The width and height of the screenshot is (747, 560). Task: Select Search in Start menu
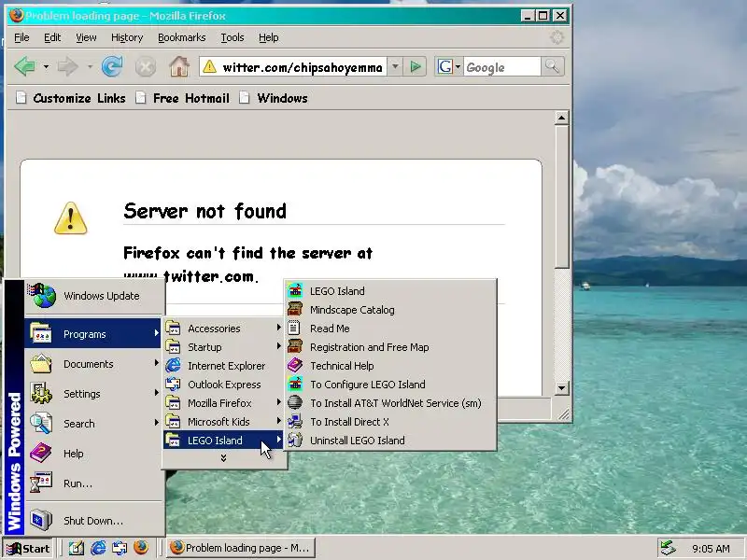point(92,424)
